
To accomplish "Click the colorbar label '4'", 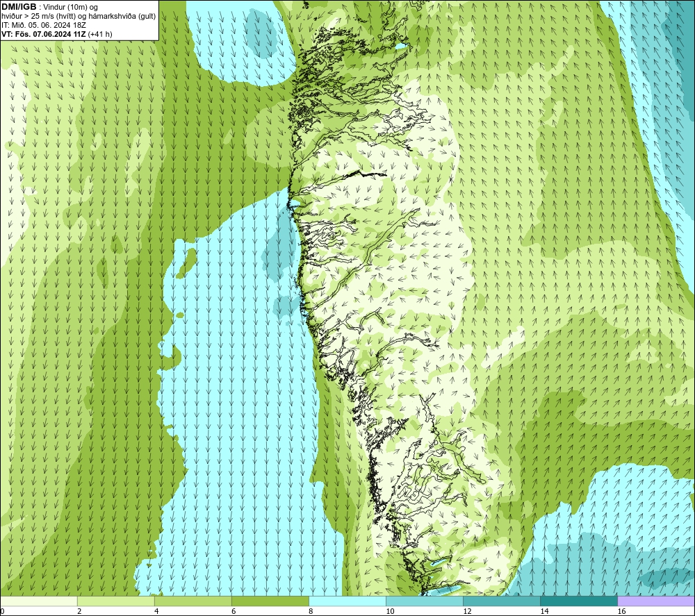I will pyautogui.click(x=156, y=612).
